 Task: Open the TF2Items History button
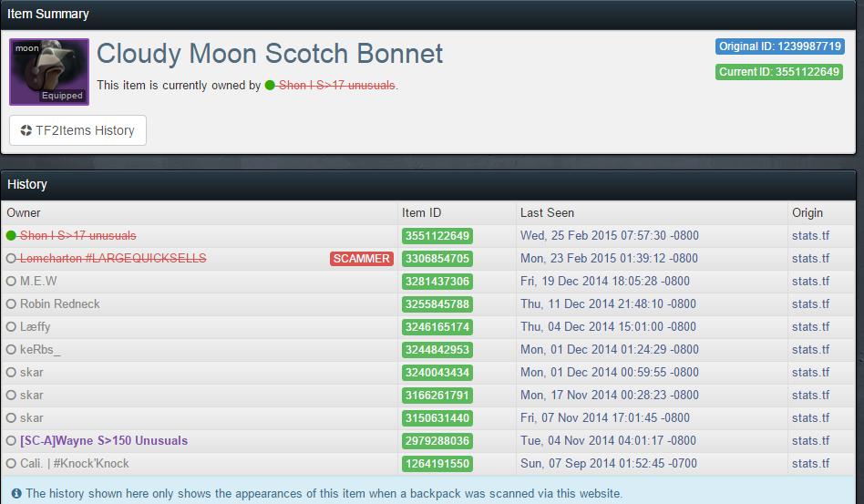77,130
